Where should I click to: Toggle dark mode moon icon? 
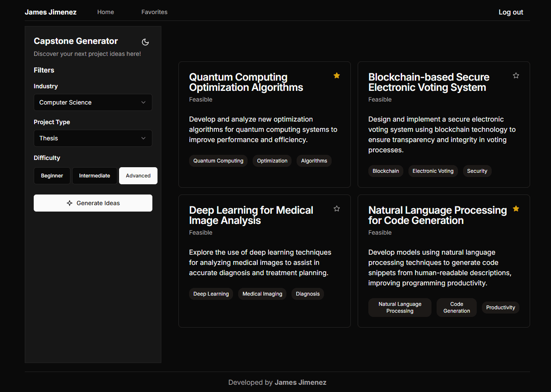[x=145, y=42]
